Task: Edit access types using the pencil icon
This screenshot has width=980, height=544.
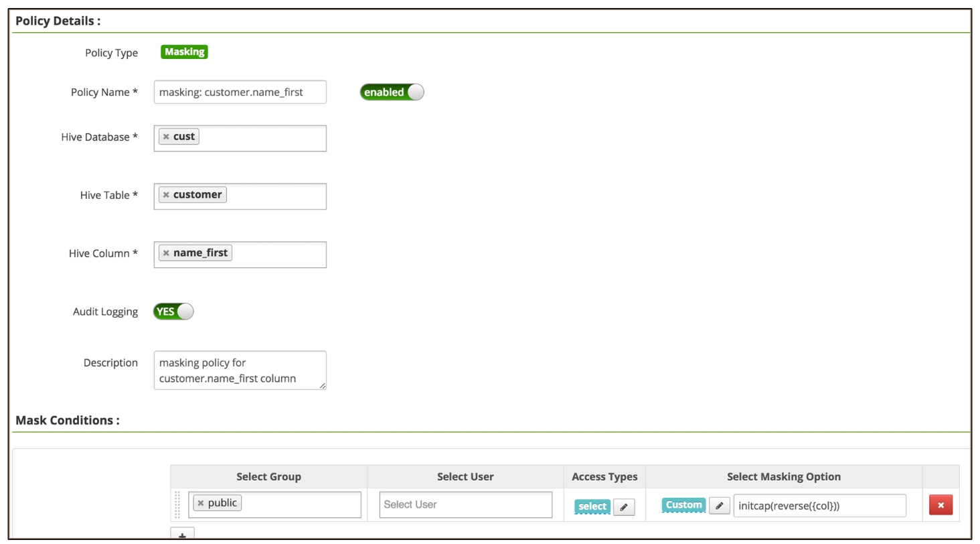Action: pyautogui.click(x=624, y=507)
